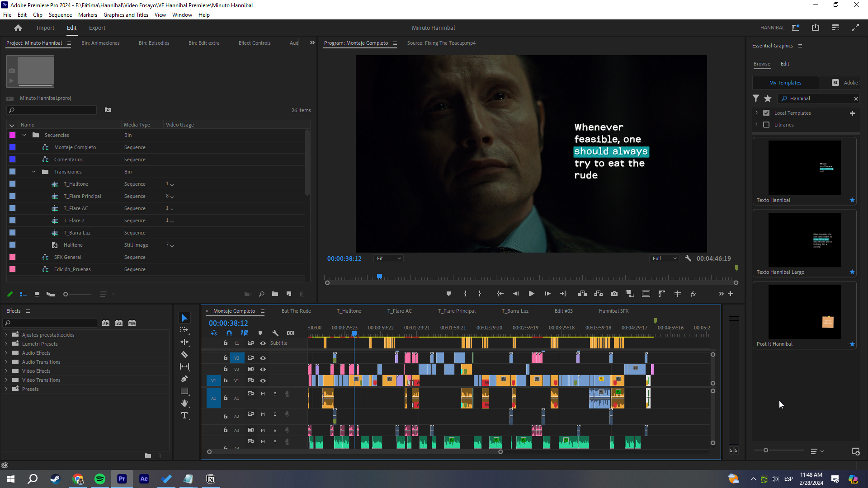The image size is (868, 488).
Task: Open Graphics and Titles menu
Action: [126, 15]
